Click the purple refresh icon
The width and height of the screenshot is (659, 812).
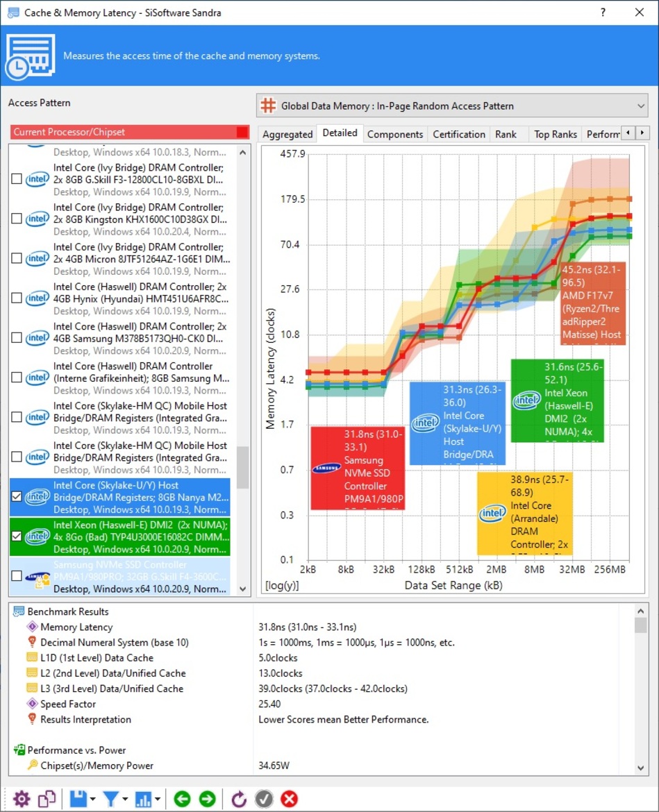click(238, 799)
